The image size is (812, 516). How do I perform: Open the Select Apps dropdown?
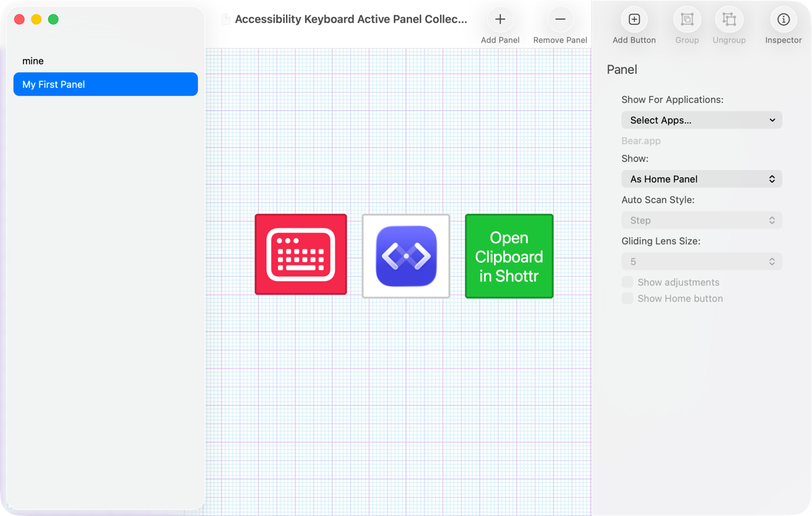702,121
